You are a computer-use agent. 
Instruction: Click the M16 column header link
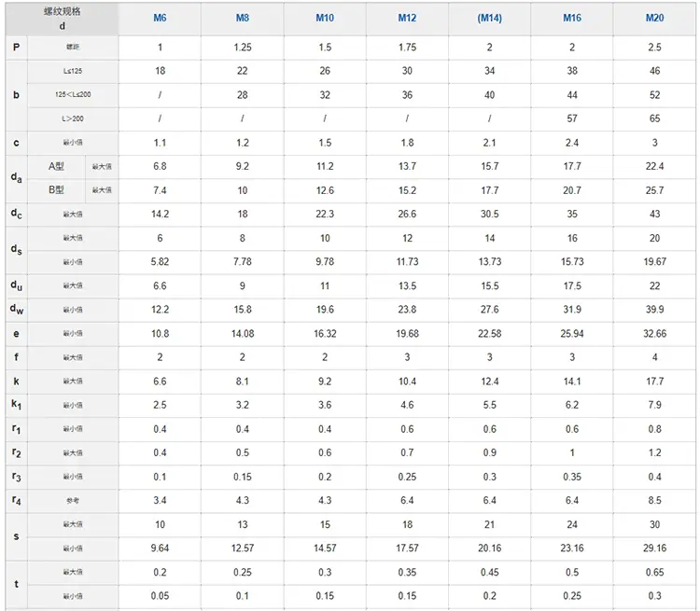point(572,18)
